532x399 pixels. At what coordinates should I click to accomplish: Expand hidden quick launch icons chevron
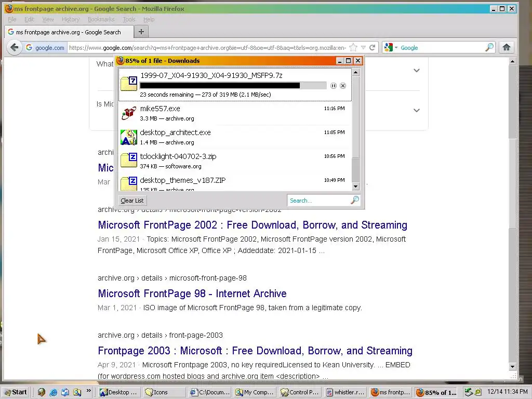[x=88, y=391]
